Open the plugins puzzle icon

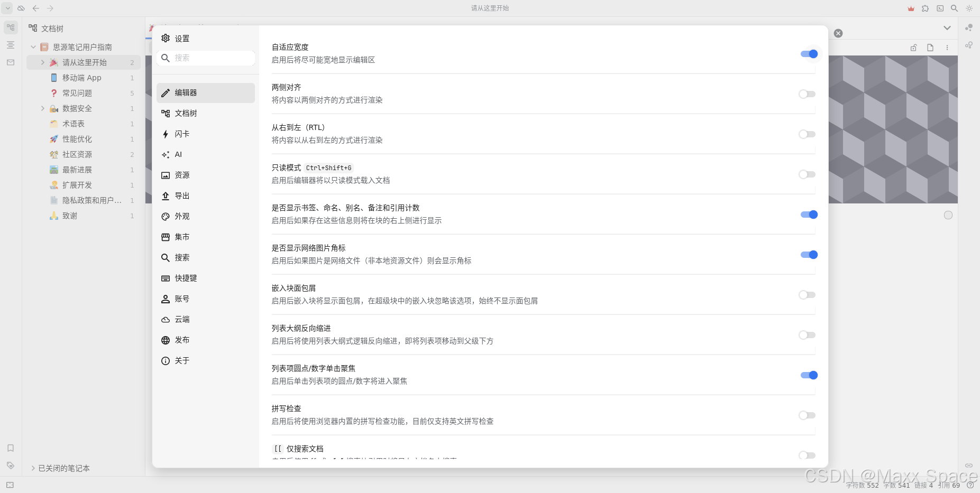(x=925, y=8)
